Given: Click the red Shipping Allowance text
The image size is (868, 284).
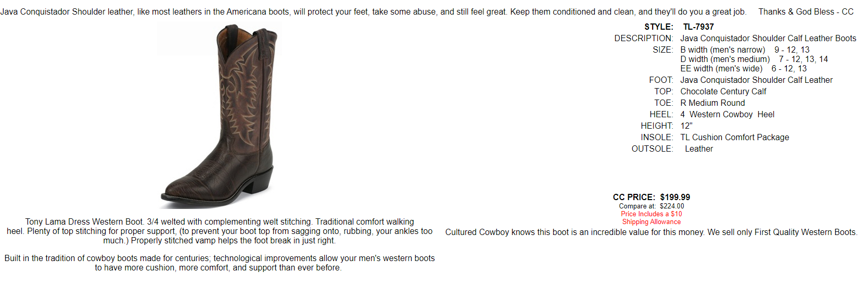Looking at the screenshot, I should (652, 222).
